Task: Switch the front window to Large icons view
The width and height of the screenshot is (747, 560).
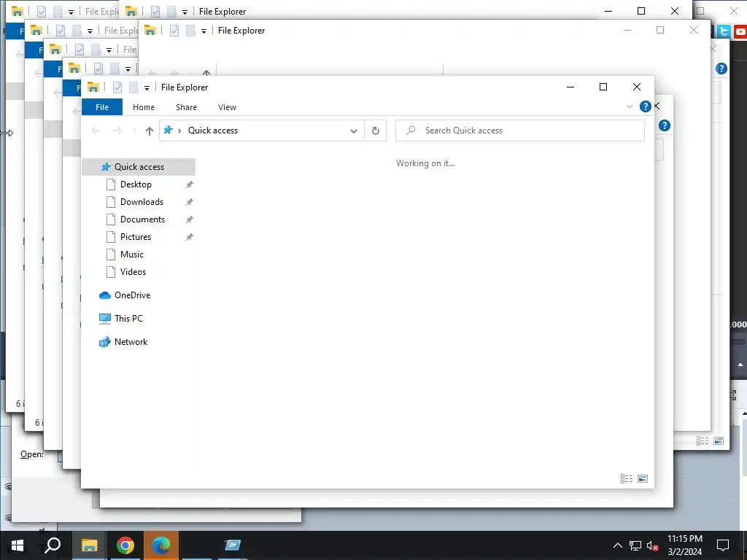Action: pyautogui.click(x=642, y=478)
